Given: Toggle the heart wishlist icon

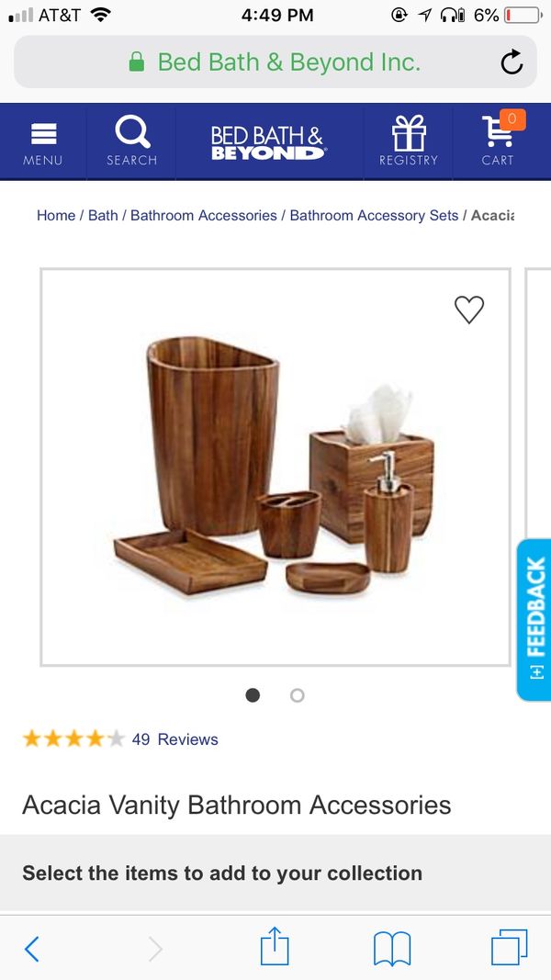Looking at the screenshot, I should point(469,310).
